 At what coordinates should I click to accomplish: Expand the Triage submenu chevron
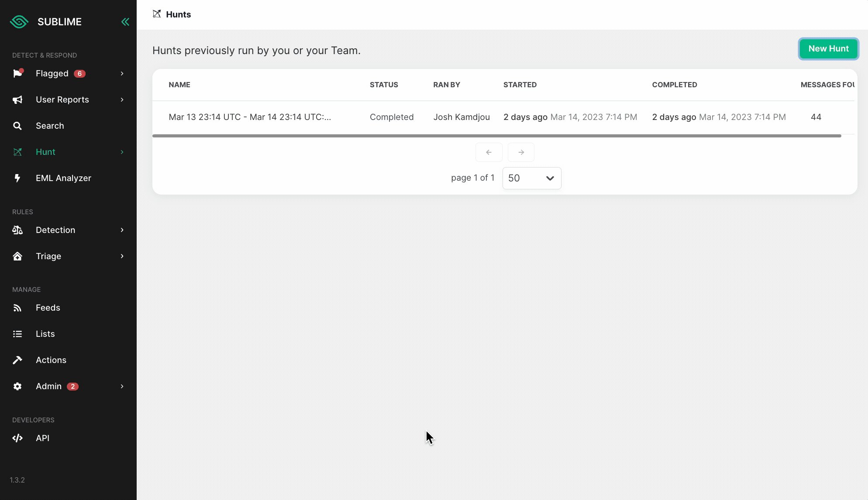(122, 256)
